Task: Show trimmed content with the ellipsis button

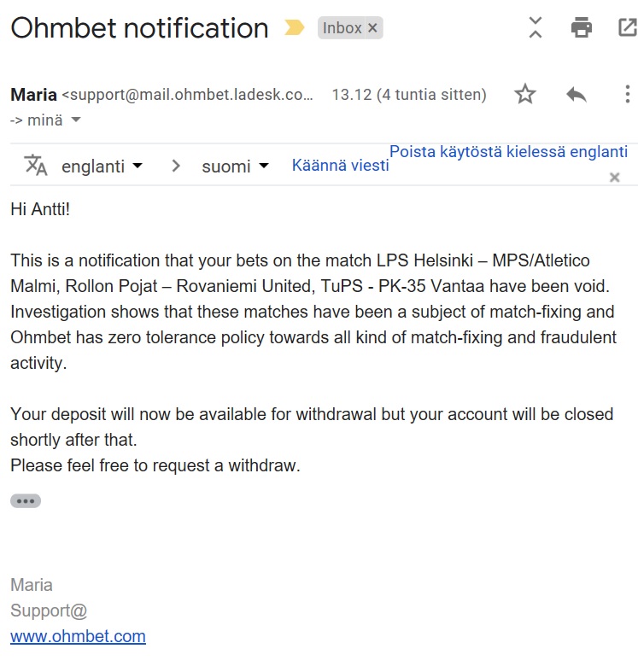Action: 26,501
